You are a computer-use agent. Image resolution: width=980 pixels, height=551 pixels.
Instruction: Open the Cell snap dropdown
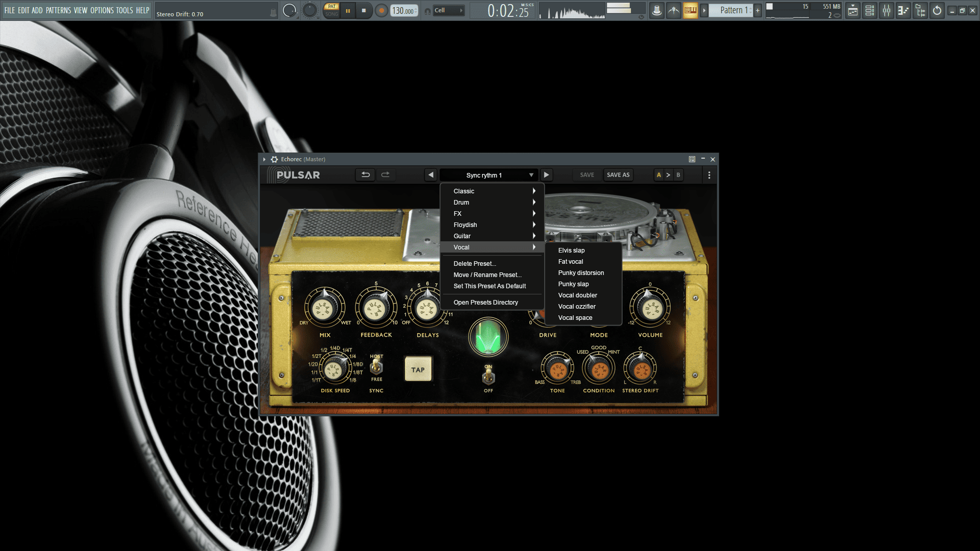449,10
